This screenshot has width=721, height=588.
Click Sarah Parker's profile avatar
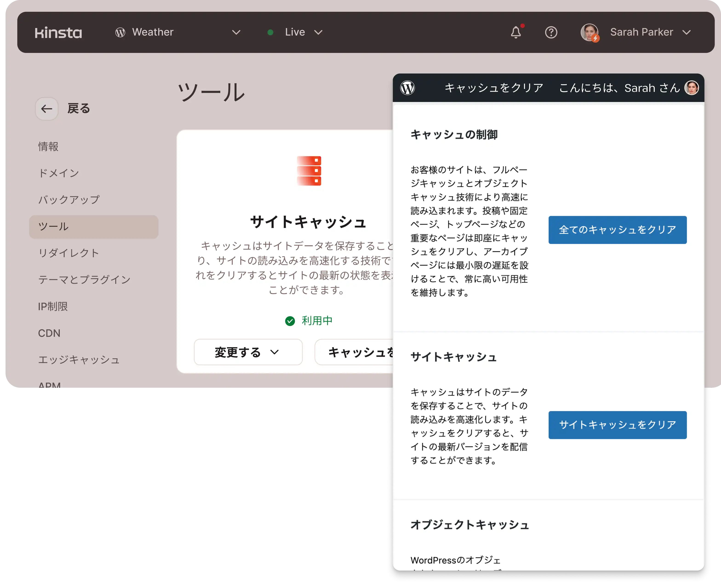pyautogui.click(x=589, y=33)
